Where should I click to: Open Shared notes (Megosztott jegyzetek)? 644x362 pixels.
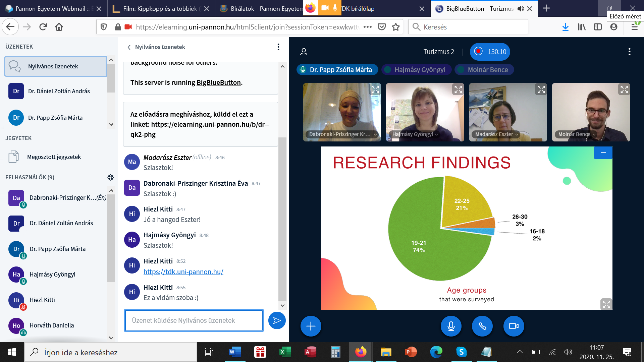point(54,157)
